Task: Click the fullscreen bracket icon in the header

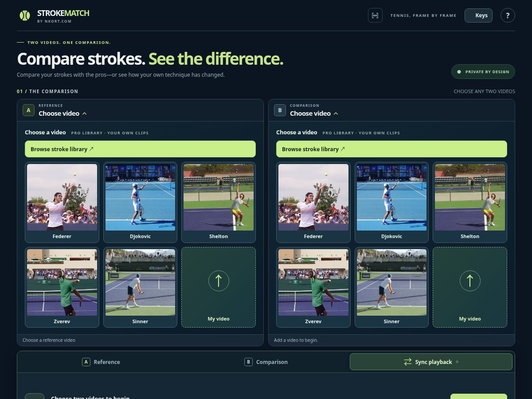Action: pos(375,15)
